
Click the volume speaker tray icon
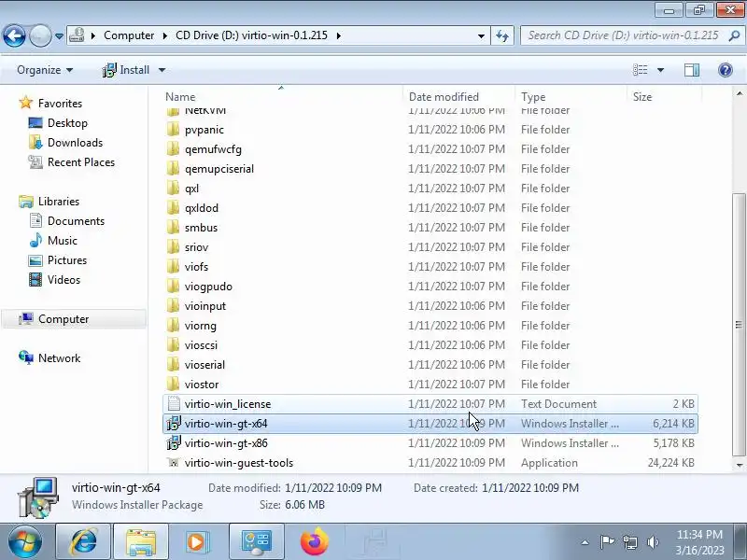(x=653, y=542)
